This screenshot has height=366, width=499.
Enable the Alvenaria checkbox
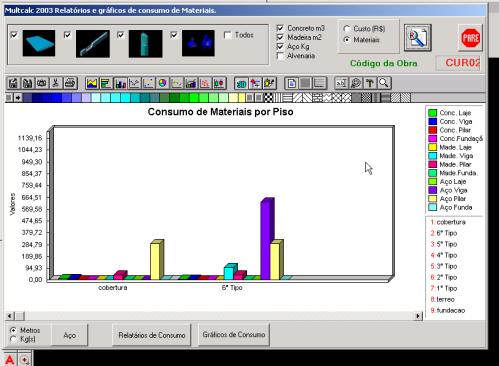[x=280, y=56]
